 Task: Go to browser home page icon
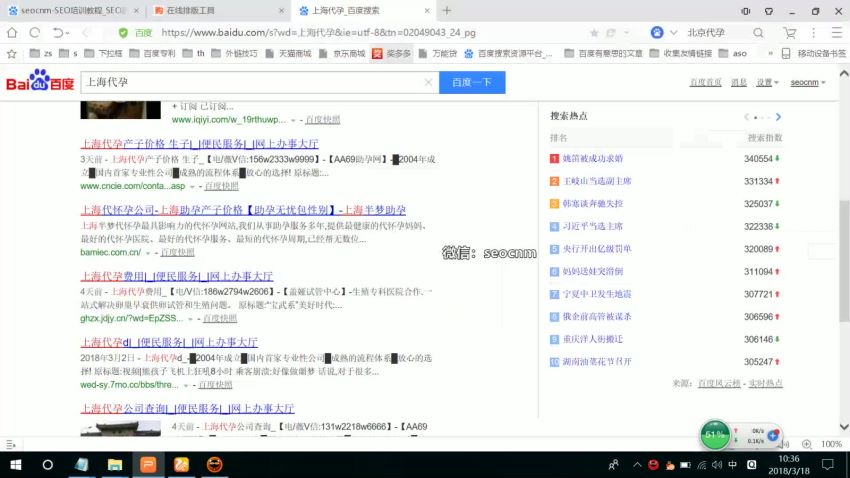(12, 33)
